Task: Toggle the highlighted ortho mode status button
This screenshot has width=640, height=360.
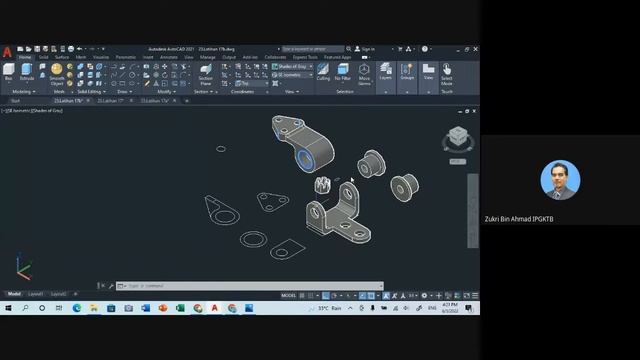Action: click(x=326, y=296)
